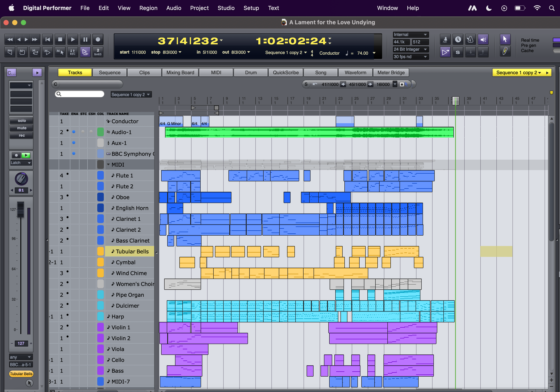Viewport: 560px width, 392px height.
Task: Click the next selection arrow beside 45|1|000
Action: [370, 84]
